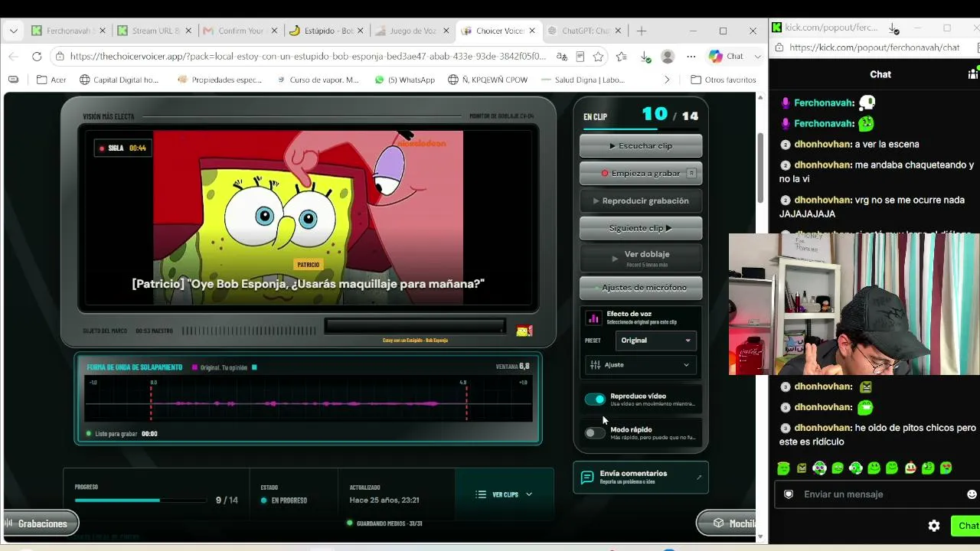Click the Reproducir grabación button
Viewport: 980px width, 551px height.
point(641,201)
